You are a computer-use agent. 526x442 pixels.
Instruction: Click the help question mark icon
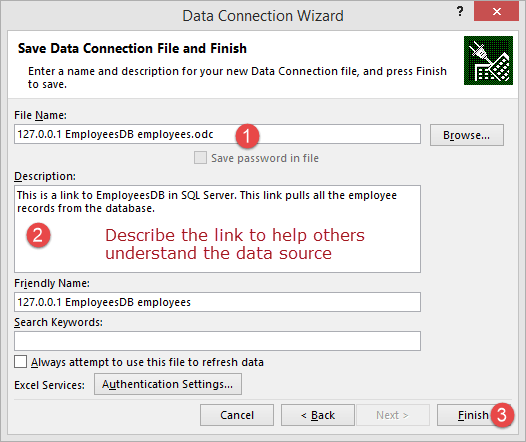[460, 11]
